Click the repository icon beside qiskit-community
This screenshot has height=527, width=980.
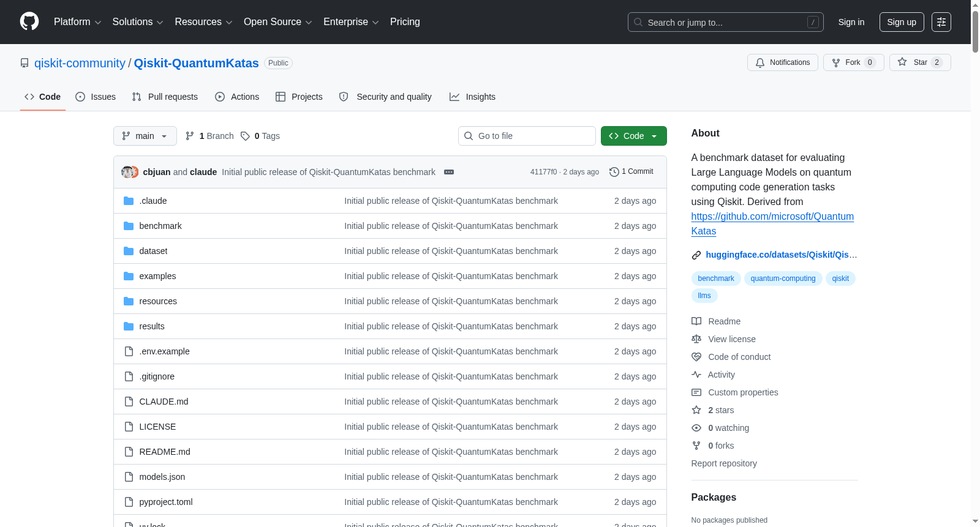tap(24, 63)
